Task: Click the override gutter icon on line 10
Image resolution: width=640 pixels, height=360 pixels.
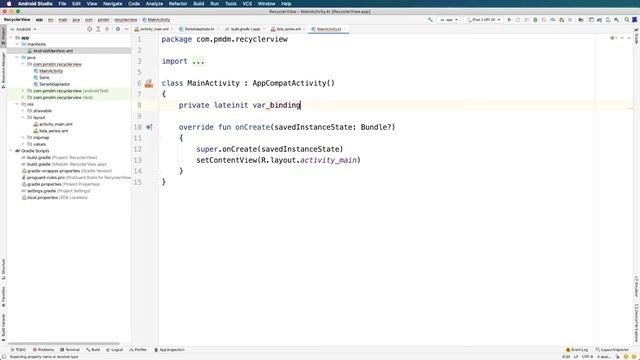Action: (x=149, y=127)
